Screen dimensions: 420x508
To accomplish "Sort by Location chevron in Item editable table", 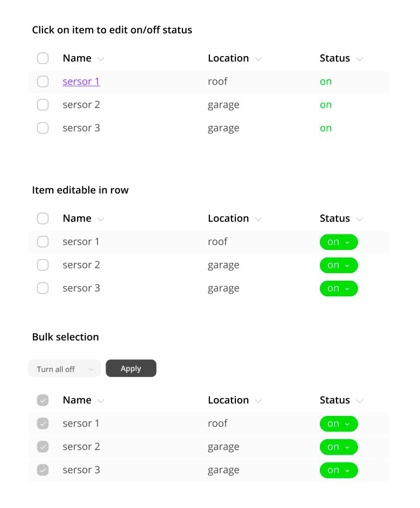I will 258,219.
